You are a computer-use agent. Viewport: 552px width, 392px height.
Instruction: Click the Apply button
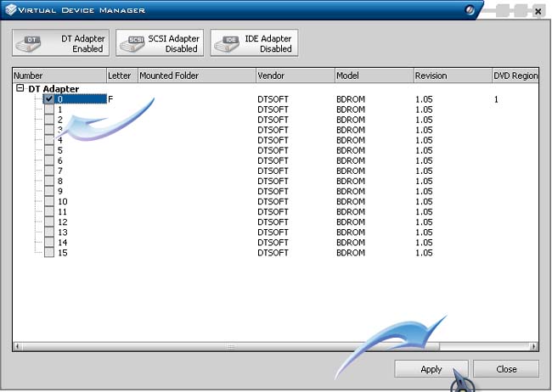click(431, 369)
